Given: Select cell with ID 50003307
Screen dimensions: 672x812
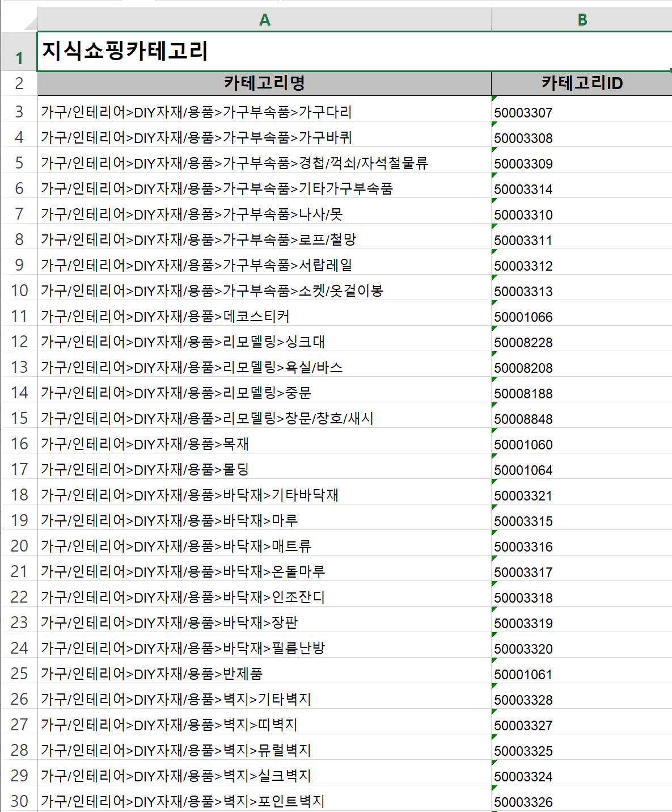Looking at the screenshot, I should click(582, 109).
